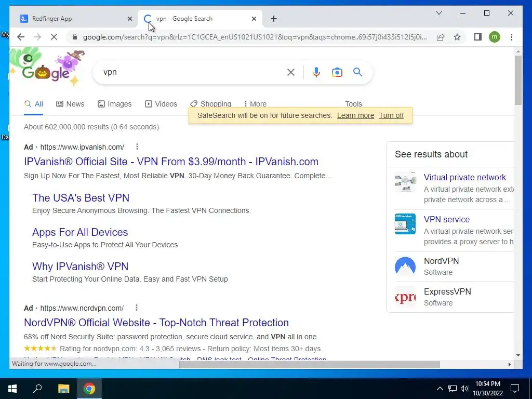Click the scroll down arrow at right edge
532x399 pixels.
(x=518, y=355)
